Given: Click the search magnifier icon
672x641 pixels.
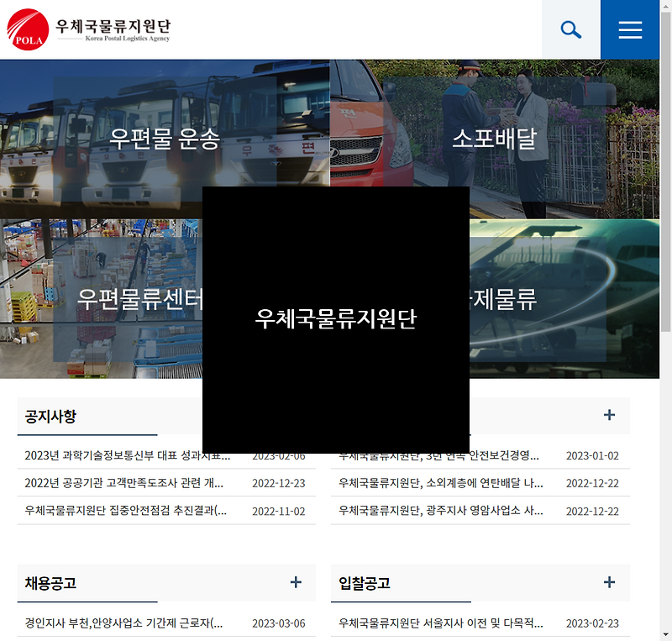Looking at the screenshot, I should point(571,29).
